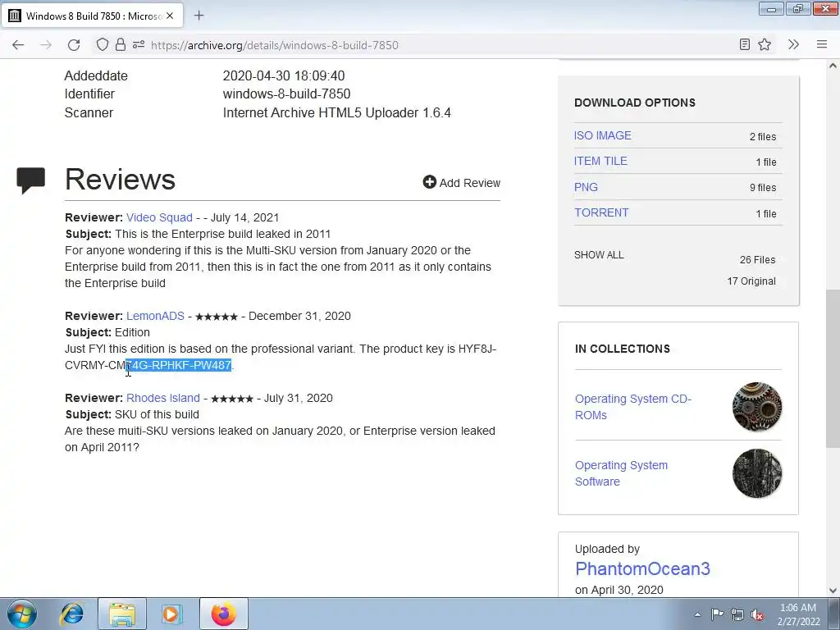Viewport: 840px width, 630px height.
Task: Click the 17 Original count text
Action: click(x=751, y=281)
